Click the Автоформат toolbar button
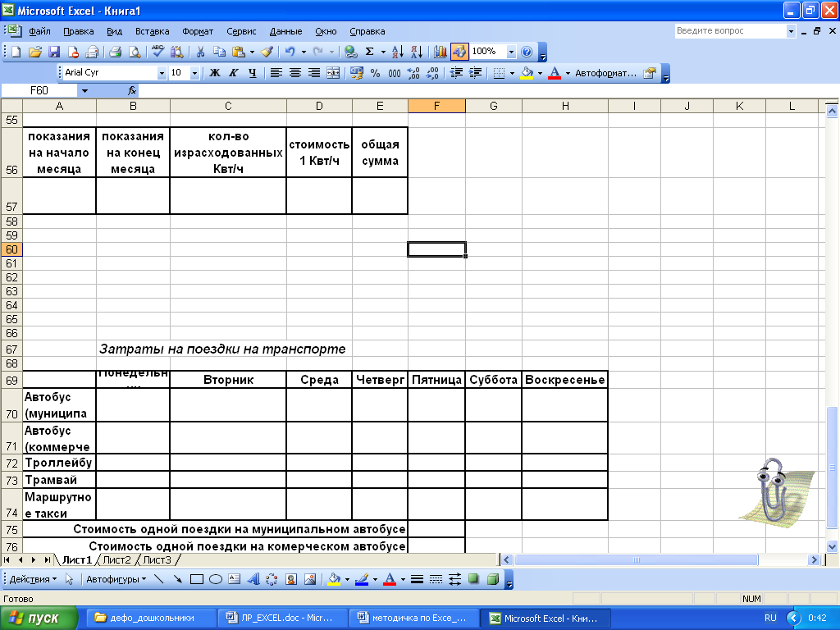Screen dimensions: 840x630 605,73
